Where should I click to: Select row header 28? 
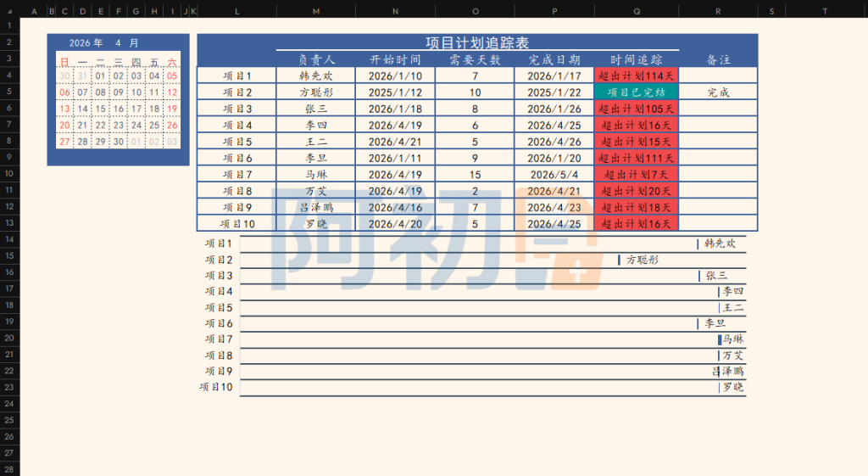click(9, 469)
